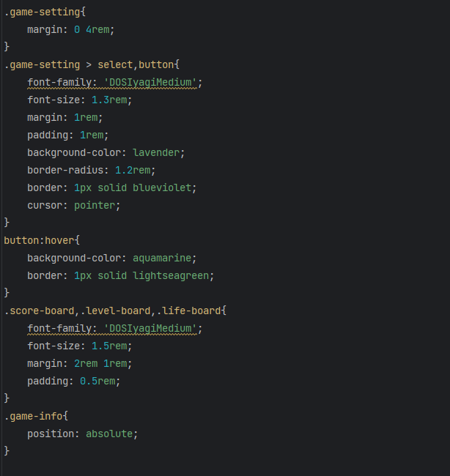Click the 'margin: 0 4rem;' declaration
Viewport: 450px width, 476px height.
click(x=71, y=30)
